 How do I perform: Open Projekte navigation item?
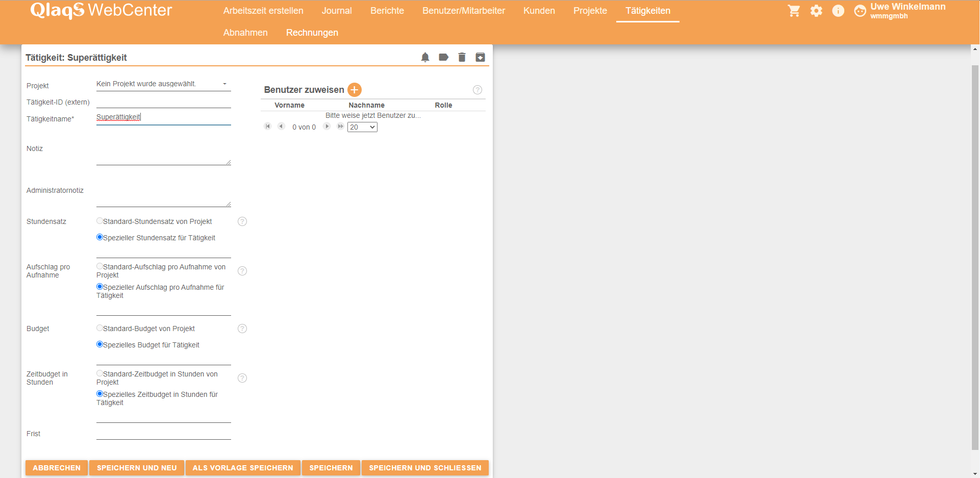(590, 11)
